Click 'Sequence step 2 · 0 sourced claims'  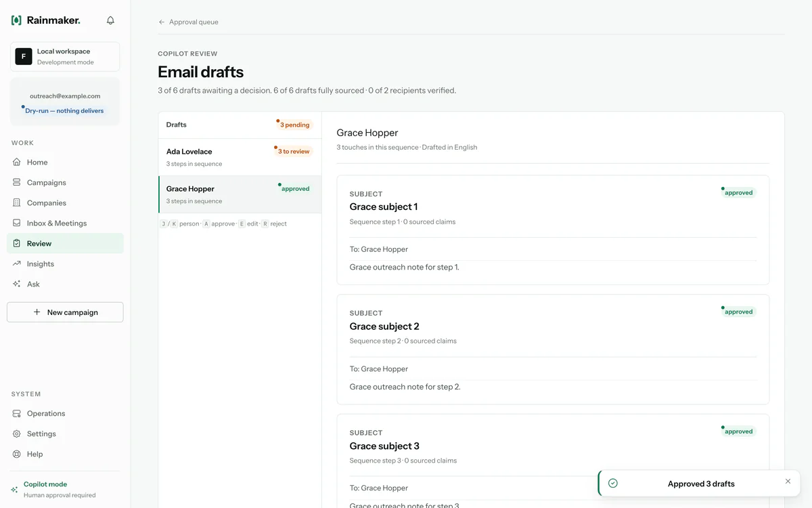tap(403, 341)
